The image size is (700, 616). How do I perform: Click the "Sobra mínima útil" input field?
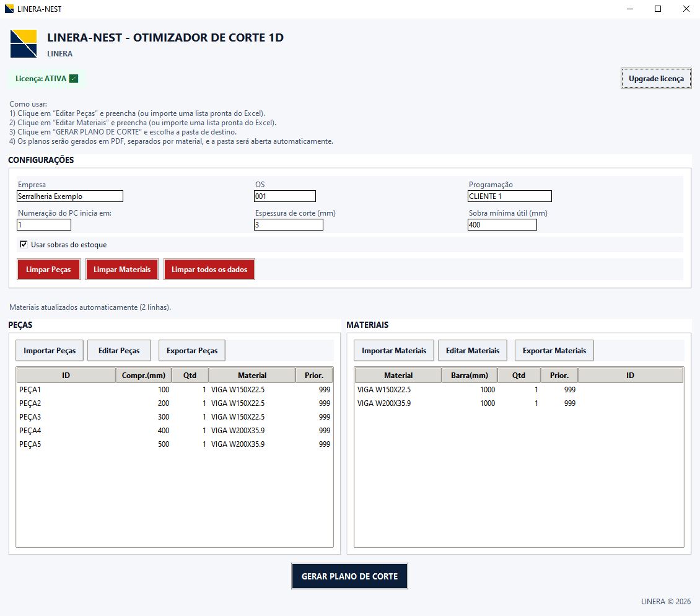[502, 225]
